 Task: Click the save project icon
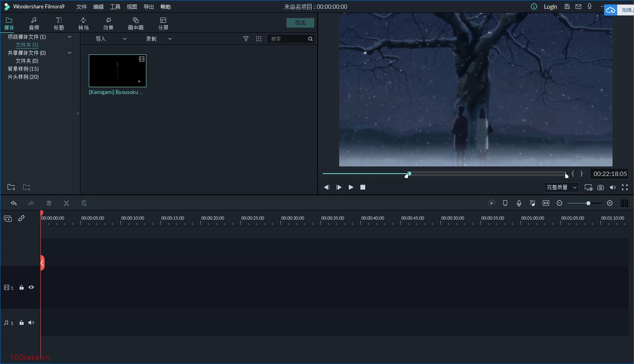[x=567, y=6]
